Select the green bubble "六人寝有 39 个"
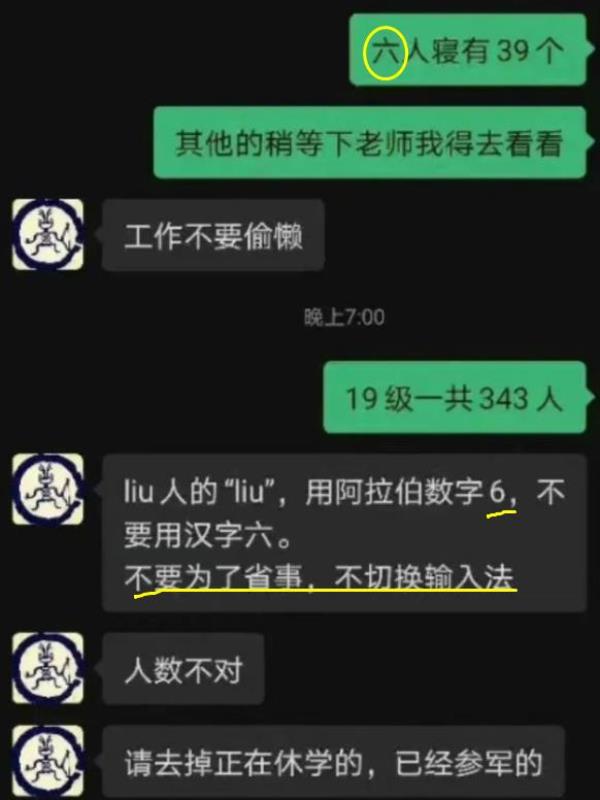The width and height of the screenshot is (600, 800). [x=468, y=50]
